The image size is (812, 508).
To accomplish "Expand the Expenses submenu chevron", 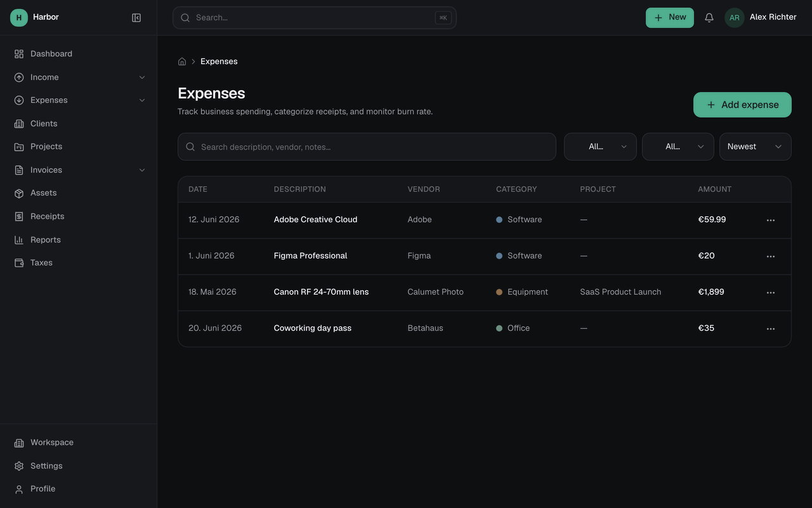I will pyautogui.click(x=142, y=100).
